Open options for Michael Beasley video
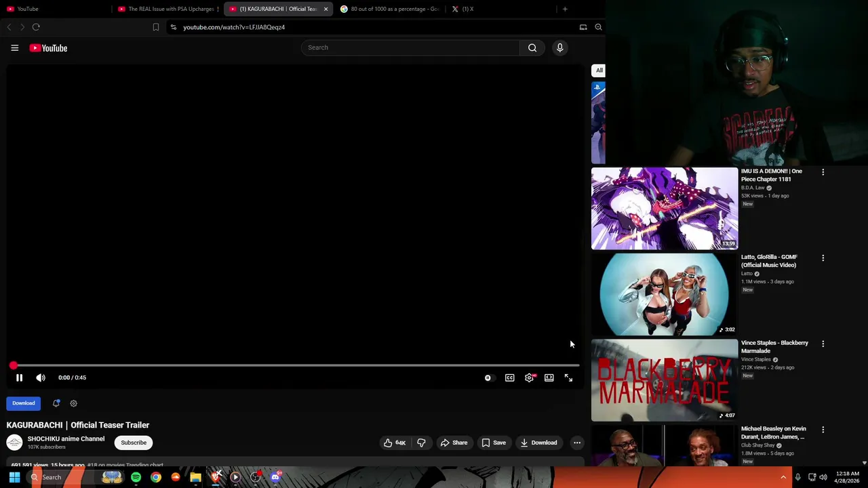This screenshot has height=488, width=868. pyautogui.click(x=823, y=430)
